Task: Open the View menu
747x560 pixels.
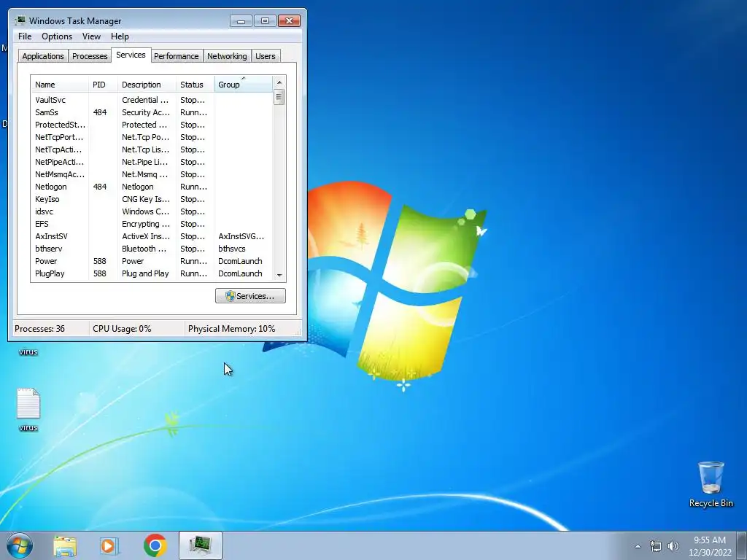Action: click(91, 36)
